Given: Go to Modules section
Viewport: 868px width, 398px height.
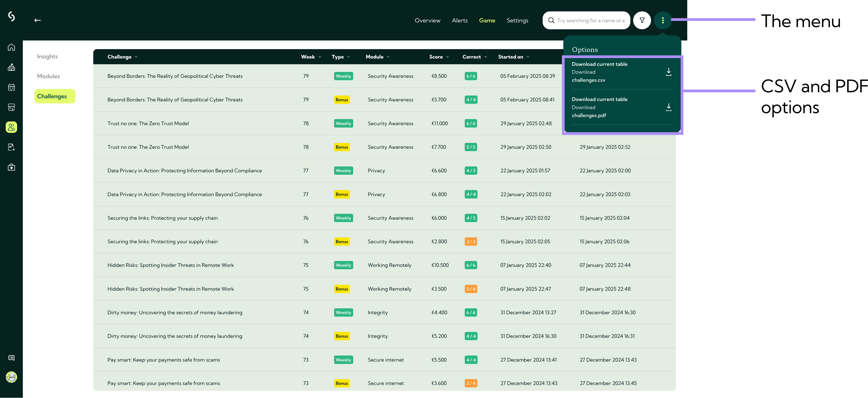Looking at the screenshot, I should point(48,76).
